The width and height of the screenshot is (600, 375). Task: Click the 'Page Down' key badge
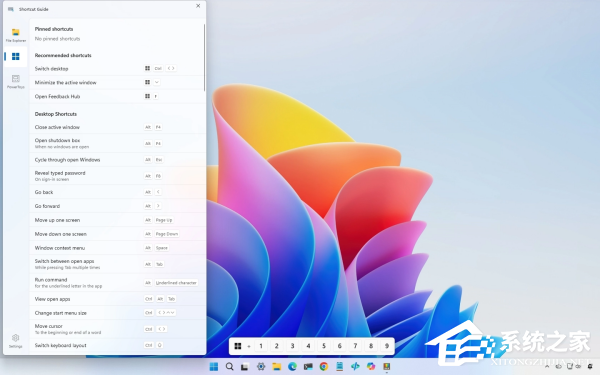[167, 234]
